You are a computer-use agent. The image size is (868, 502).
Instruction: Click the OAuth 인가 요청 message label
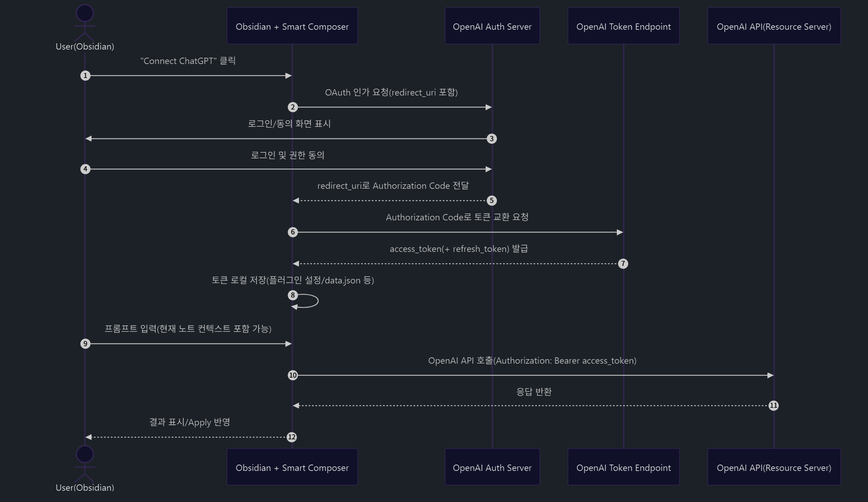[x=391, y=92]
